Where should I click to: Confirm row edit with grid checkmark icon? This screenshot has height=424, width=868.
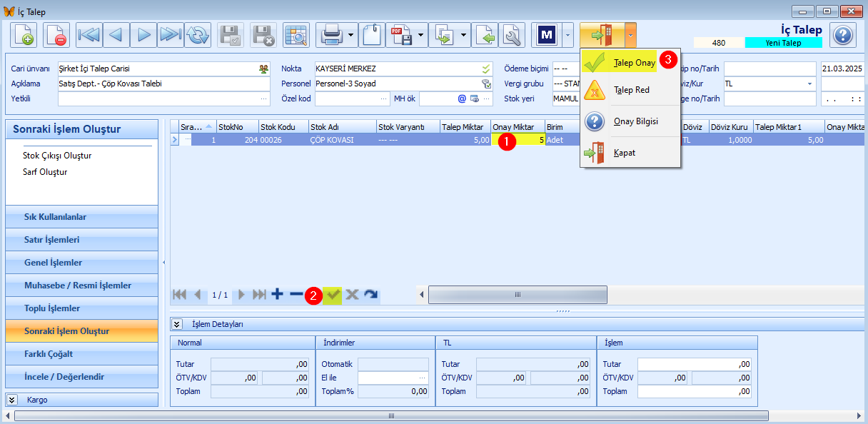click(x=333, y=294)
